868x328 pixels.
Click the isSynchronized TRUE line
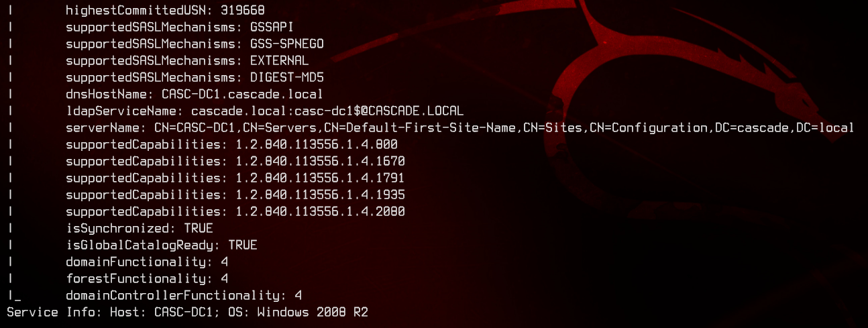click(140, 228)
